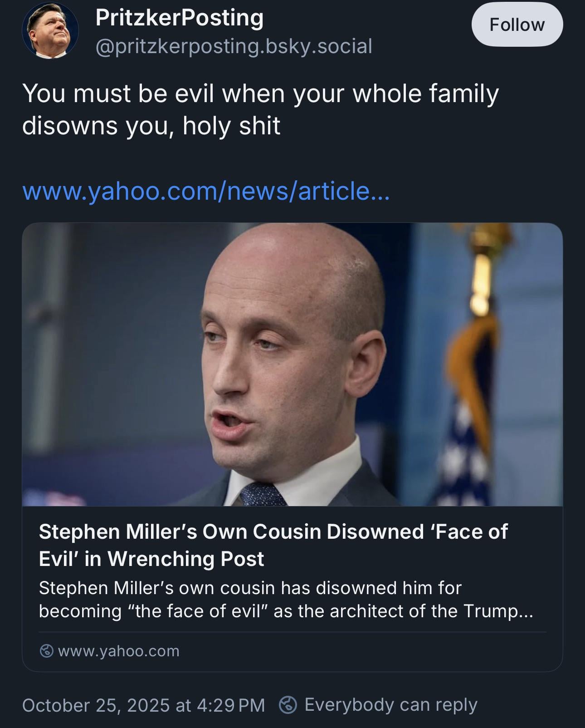Open the 'Stephen Miller's Own Cousin Disowned' headline
The height and width of the screenshot is (728, 585).
pos(273,531)
